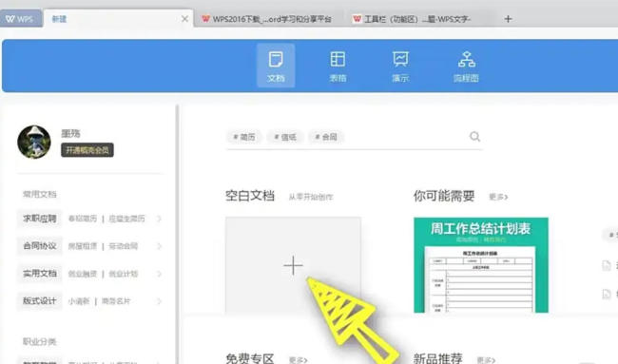Select the 流程图 flowchart type icon
The image size is (618, 364).
click(x=466, y=66)
